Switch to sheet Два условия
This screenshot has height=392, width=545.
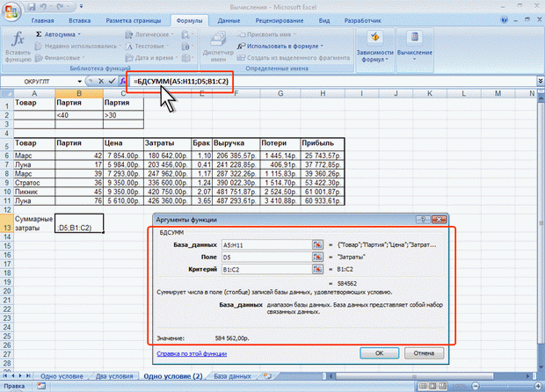114,376
